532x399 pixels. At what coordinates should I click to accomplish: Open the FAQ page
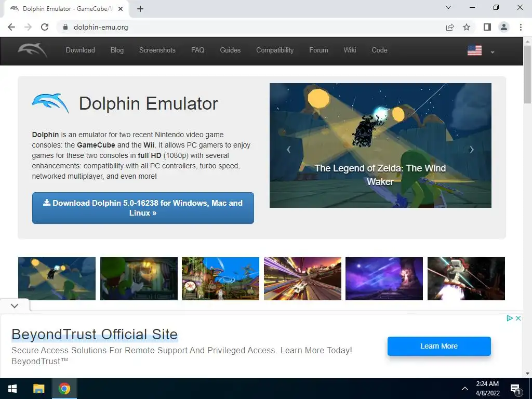(x=198, y=50)
